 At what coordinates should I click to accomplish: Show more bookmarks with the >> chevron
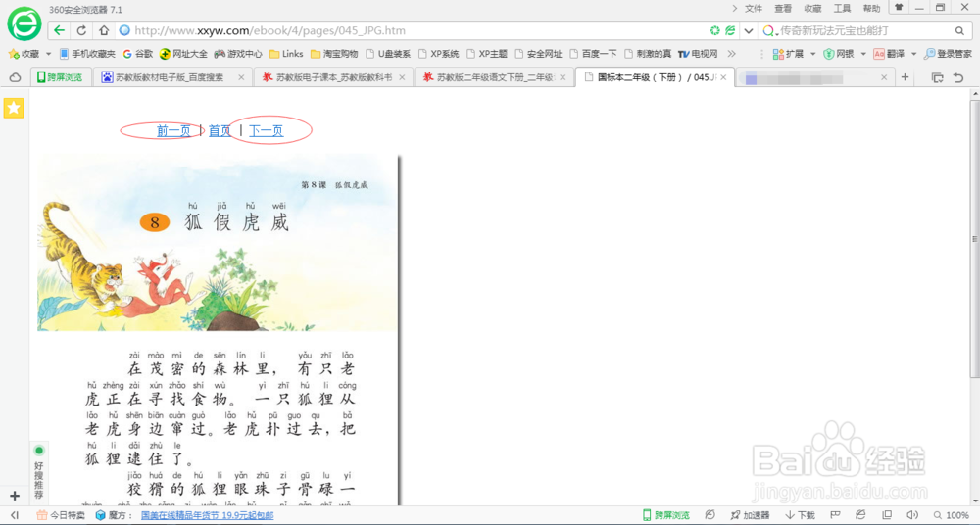point(731,54)
